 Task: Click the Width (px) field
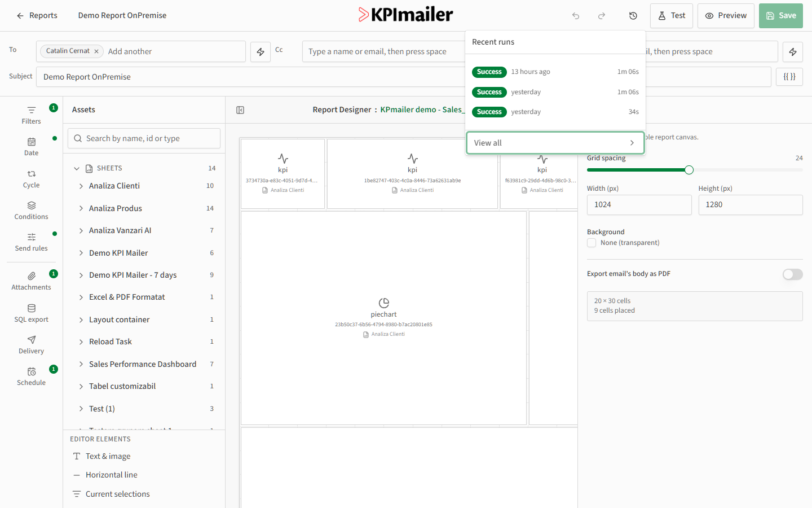coord(639,205)
